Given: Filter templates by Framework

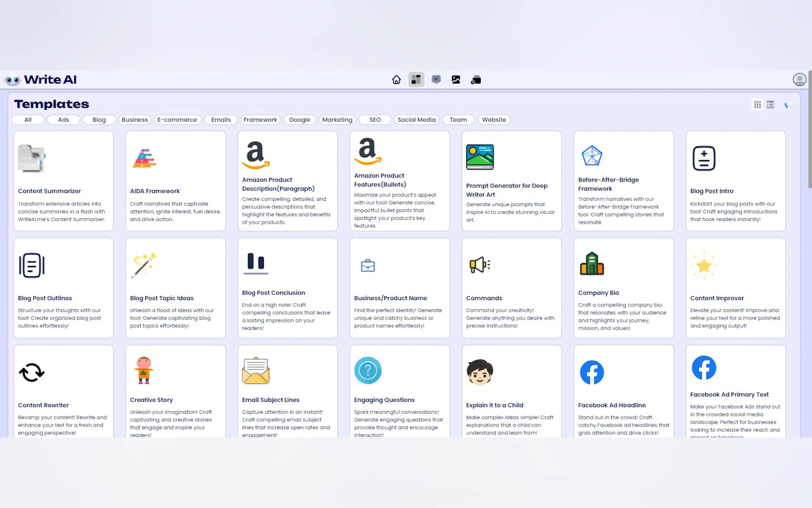Looking at the screenshot, I should click(260, 120).
